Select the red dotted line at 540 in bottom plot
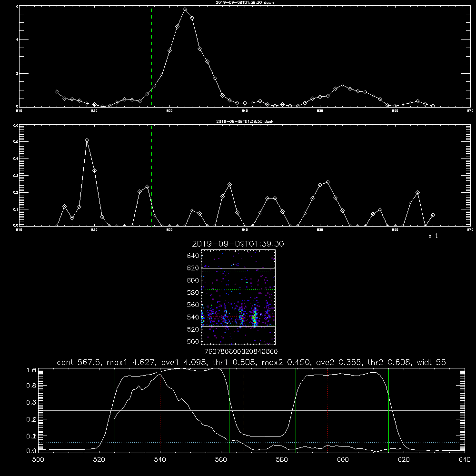The image size is (476, 476). pyautogui.click(x=160, y=410)
